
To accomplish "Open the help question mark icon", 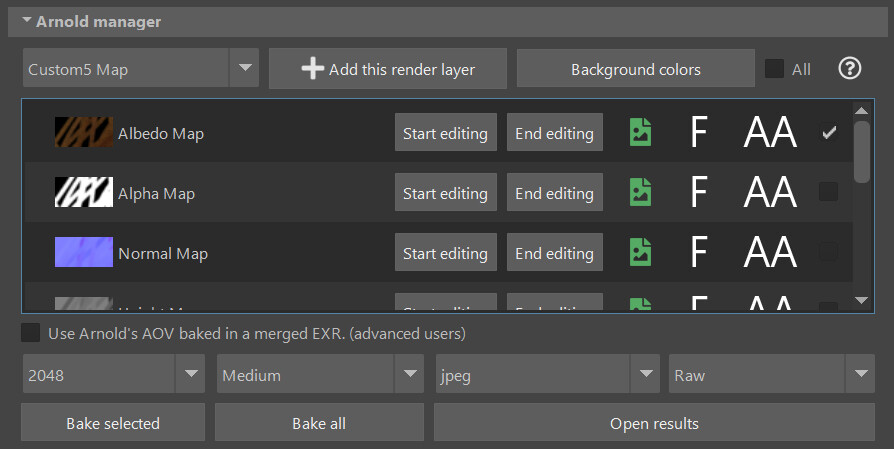I will coord(850,69).
